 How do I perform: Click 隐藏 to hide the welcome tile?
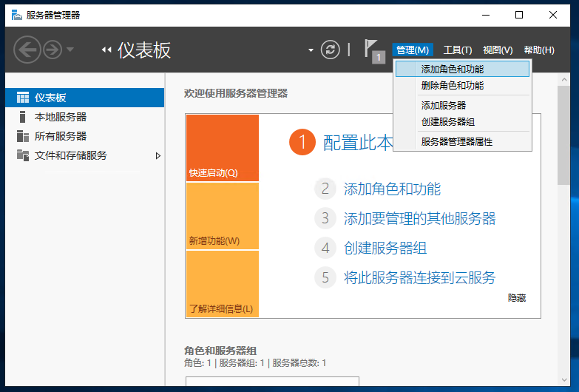[x=517, y=297]
